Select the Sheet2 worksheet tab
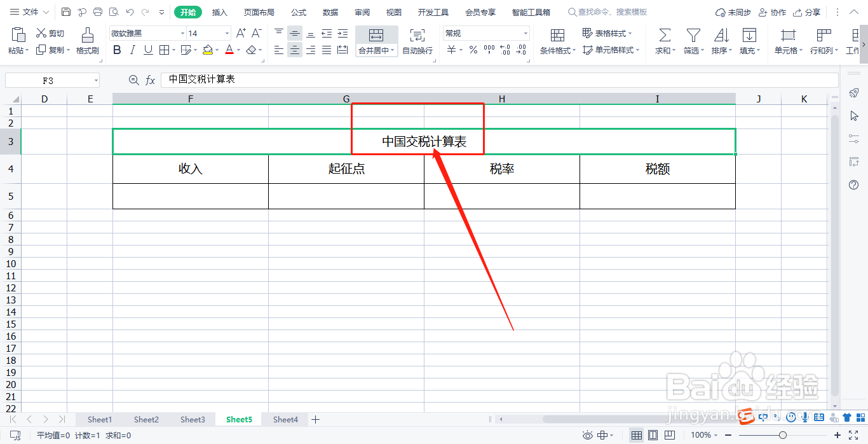This screenshot has width=868, height=444. 146,419
